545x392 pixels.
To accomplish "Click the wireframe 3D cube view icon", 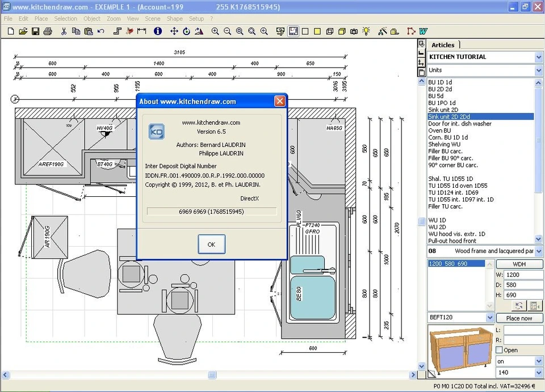I will (x=329, y=31).
